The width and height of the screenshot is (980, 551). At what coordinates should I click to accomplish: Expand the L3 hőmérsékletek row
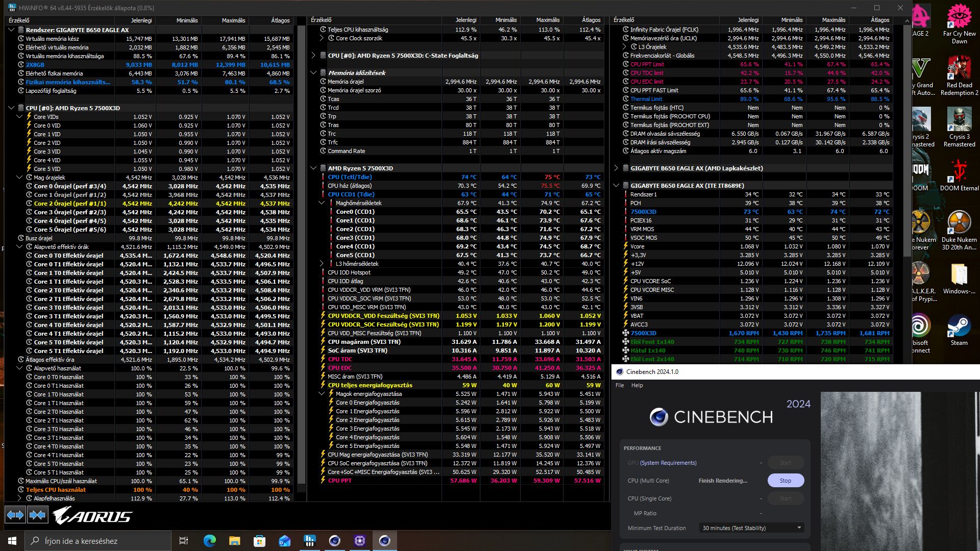point(322,264)
